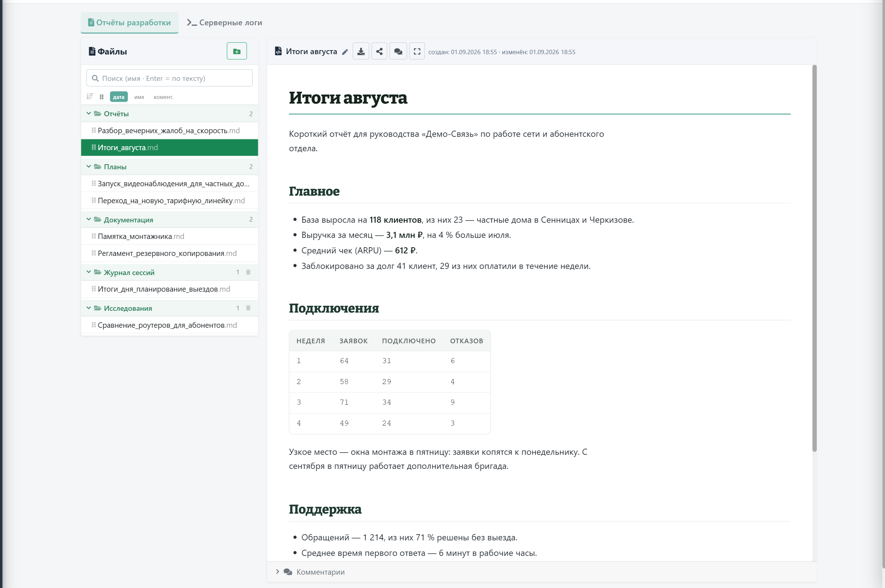Image resolution: width=885 pixels, height=588 pixels.
Task: Enter fullscreen view of the document
Action: [417, 51]
